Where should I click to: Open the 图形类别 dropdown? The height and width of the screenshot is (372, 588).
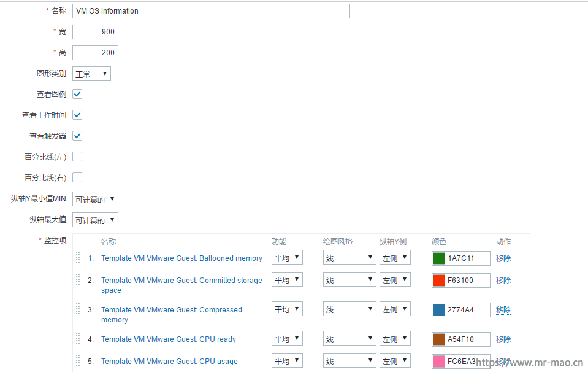coord(91,74)
